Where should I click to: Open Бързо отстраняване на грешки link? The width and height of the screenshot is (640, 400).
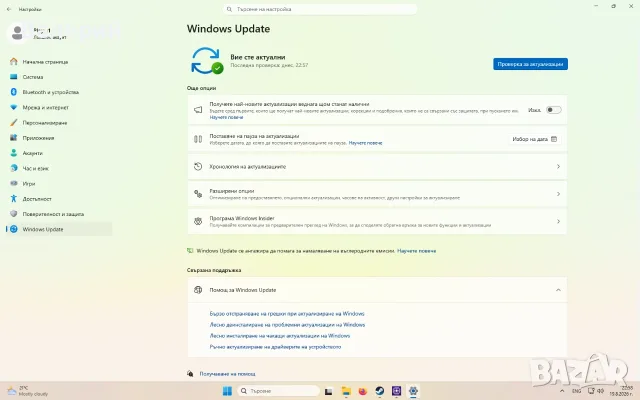287,313
